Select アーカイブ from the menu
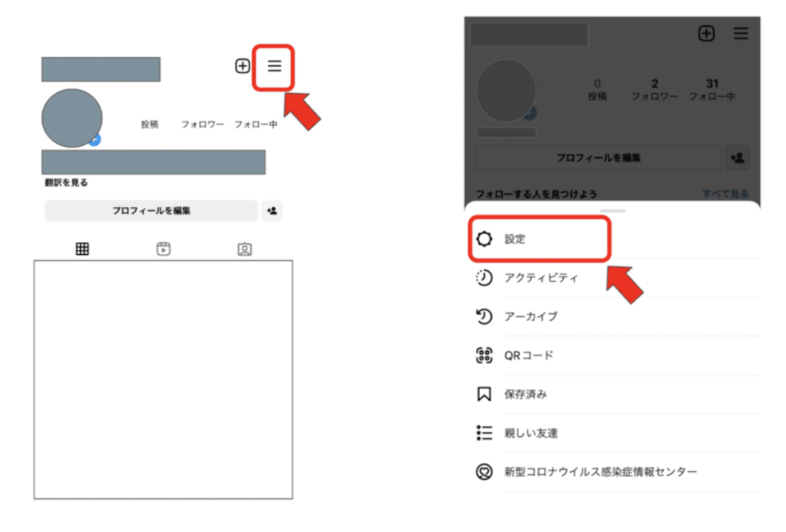Screen dimensions: 786x532 [x=530, y=316]
